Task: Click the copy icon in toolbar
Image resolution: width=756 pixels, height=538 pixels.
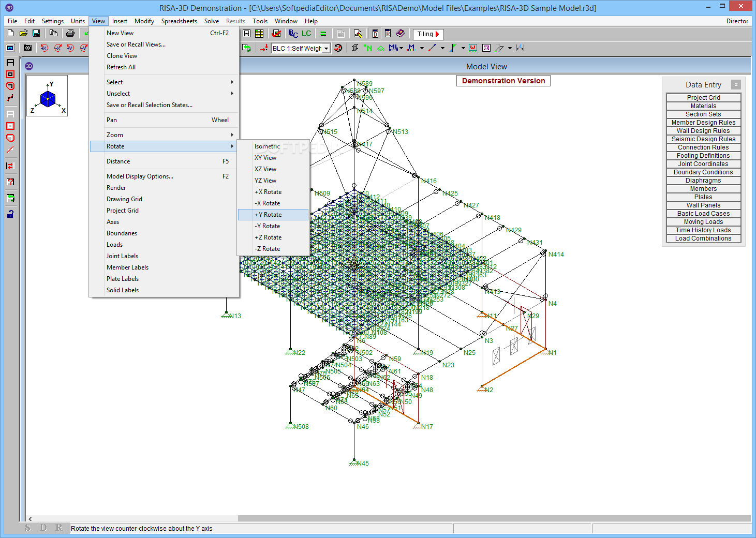Action: pos(53,33)
